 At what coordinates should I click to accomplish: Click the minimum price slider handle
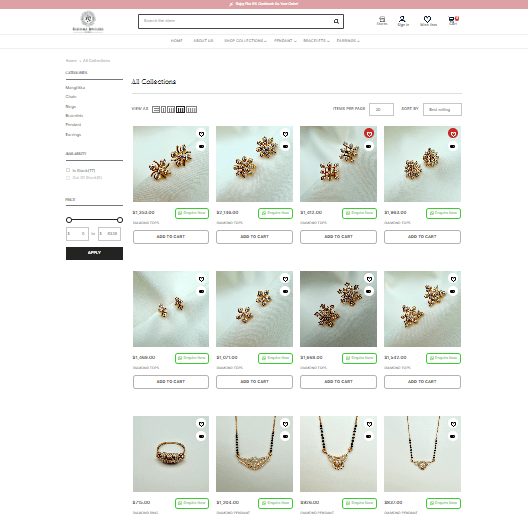pos(69,220)
